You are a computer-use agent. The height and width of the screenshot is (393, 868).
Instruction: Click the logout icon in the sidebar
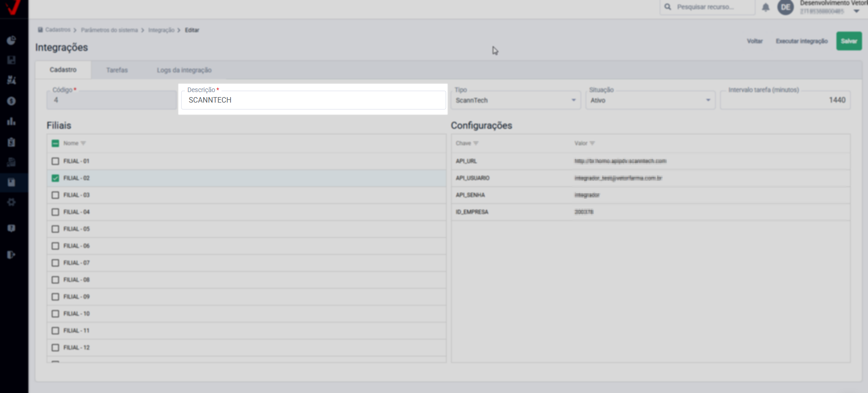pos(11,255)
